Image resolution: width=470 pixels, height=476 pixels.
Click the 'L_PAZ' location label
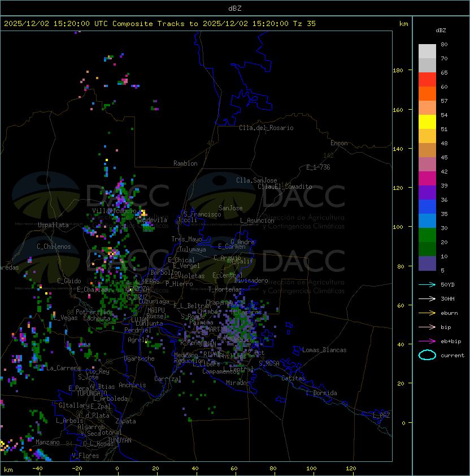(381, 416)
